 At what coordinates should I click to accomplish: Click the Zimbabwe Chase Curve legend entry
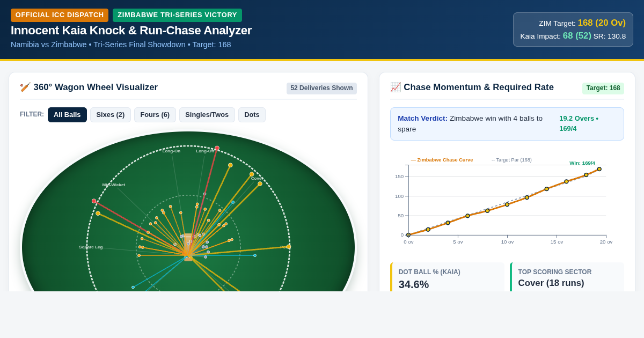click(x=442, y=160)
